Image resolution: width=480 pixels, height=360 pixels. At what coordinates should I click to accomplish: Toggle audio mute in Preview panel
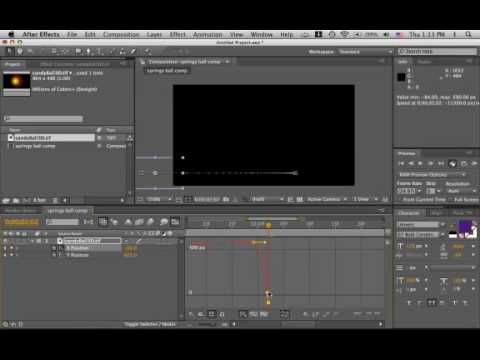pos(452,163)
